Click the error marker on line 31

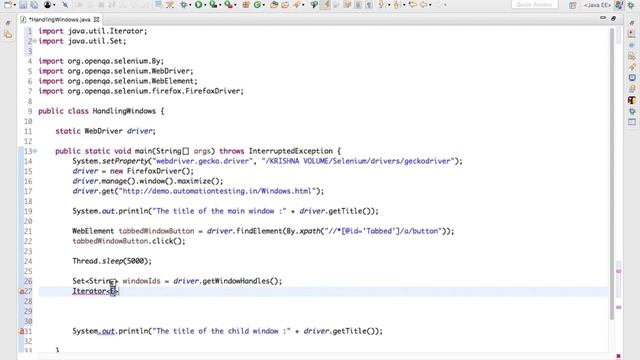(22, 331)
